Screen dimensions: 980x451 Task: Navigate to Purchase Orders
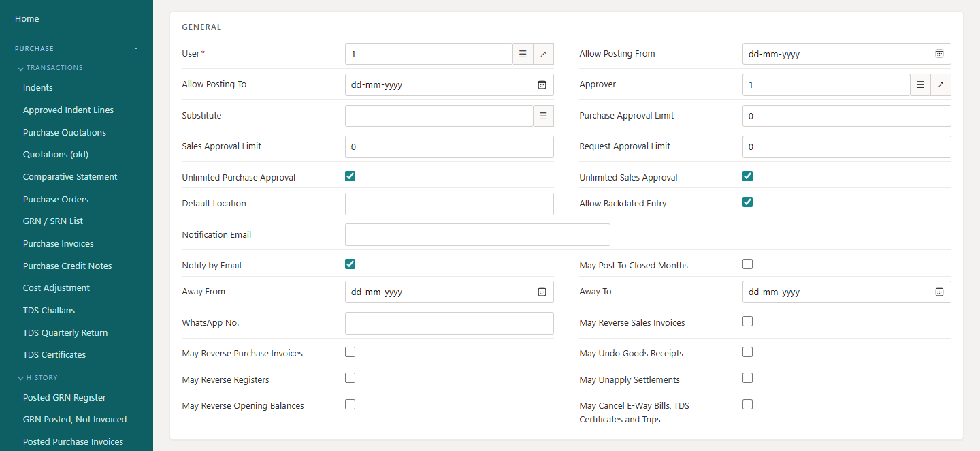click(56, 200)
